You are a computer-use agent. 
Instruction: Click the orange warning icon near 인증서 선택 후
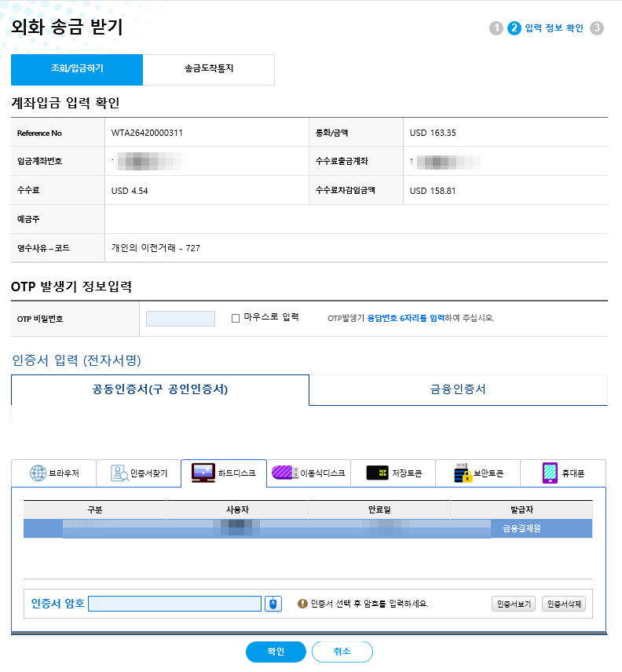[302, 604]
